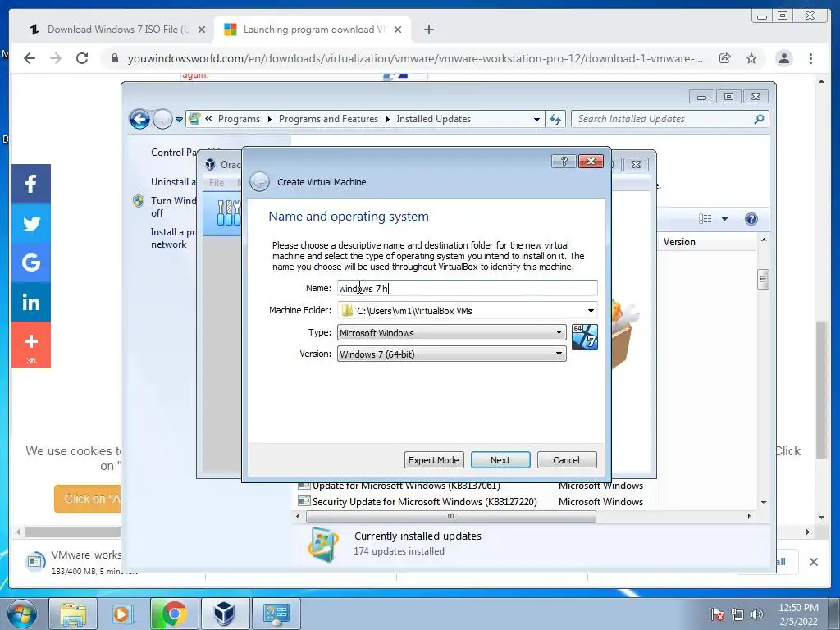Go forward in the Installed Updates window
Image resolution: width=840 pixels, height=630 pixels.
tap(162, 119)
